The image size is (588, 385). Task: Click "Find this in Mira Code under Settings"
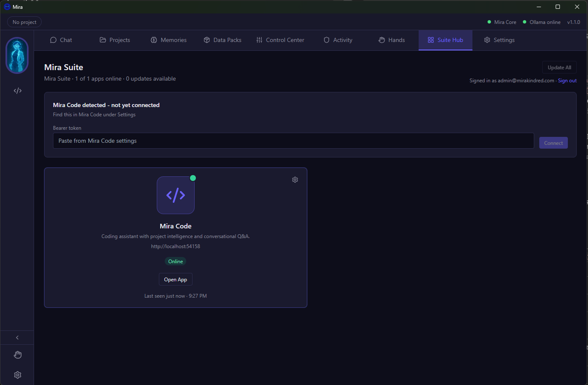point(94,115)
